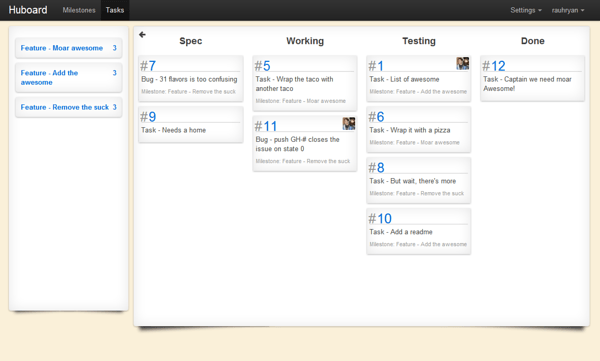
Task: Open issue #9 number link
Action: point(148,117)
